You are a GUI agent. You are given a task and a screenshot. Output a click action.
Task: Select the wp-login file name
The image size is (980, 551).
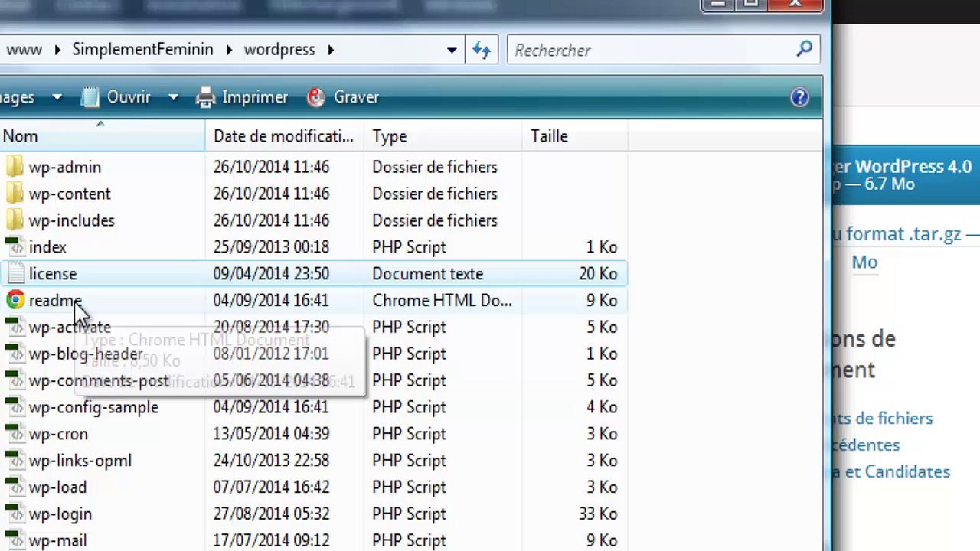[x=60, y=514]
